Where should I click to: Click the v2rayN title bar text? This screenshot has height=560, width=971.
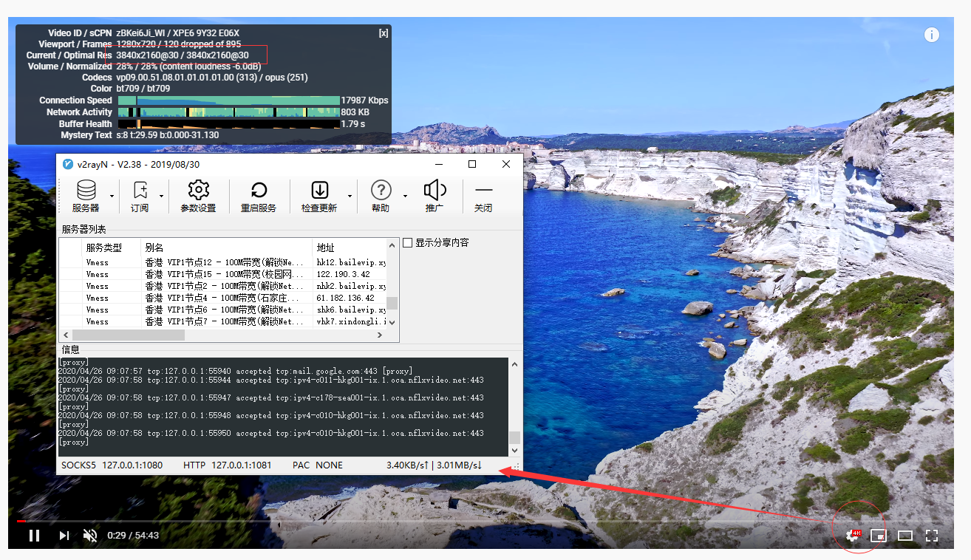click(138, 165)
